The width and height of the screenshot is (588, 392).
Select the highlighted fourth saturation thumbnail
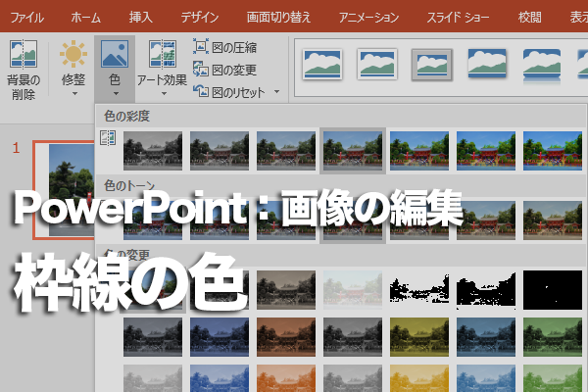pos(353,151)
